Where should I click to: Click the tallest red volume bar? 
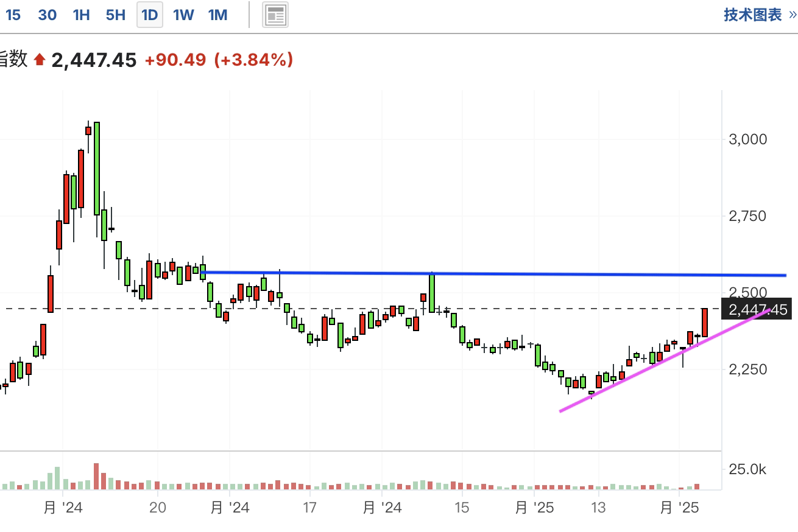click(96, 477)
